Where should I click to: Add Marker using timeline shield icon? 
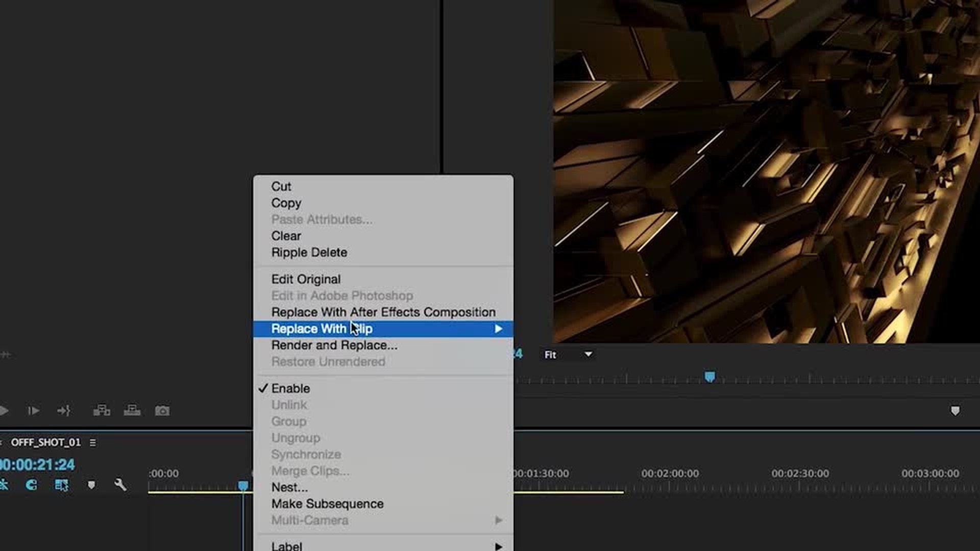click(91, 485)
